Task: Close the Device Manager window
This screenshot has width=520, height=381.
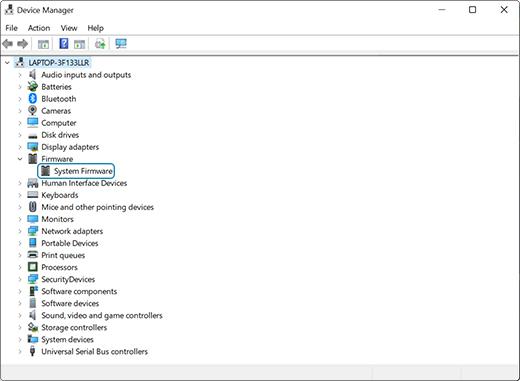Action: tap(504, 10)
